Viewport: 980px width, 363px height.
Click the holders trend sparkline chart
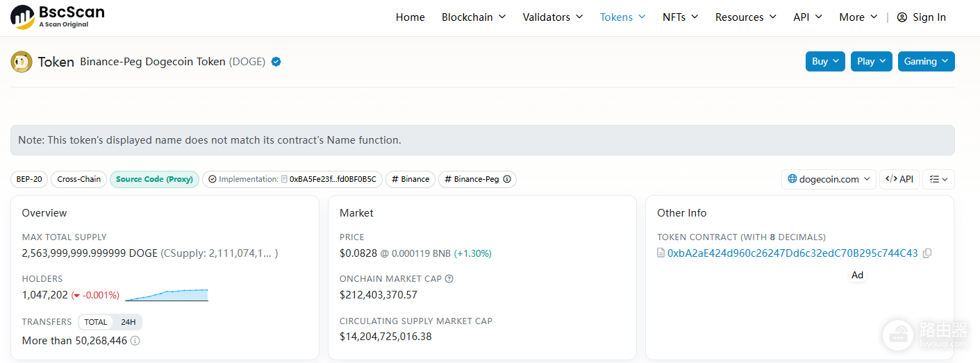click(x=167, y=295)
